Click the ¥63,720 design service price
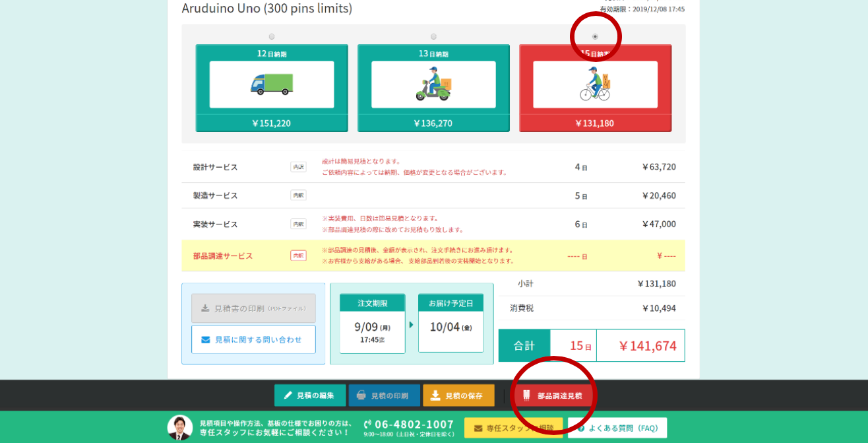The image size is (868, 443). coord(659,167)
